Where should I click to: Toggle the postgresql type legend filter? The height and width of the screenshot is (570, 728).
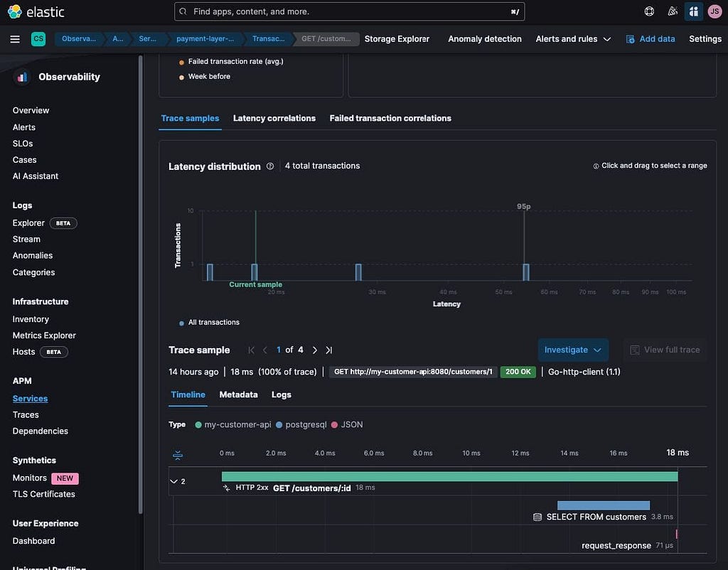pyautogui.click(x=301, y=425)
